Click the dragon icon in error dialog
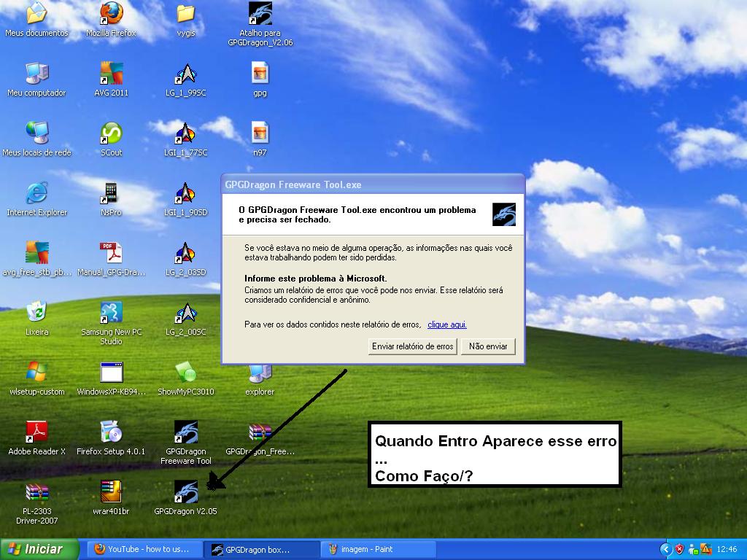The width and height of the screenshot is (747, 560). (x=504, y=215)
